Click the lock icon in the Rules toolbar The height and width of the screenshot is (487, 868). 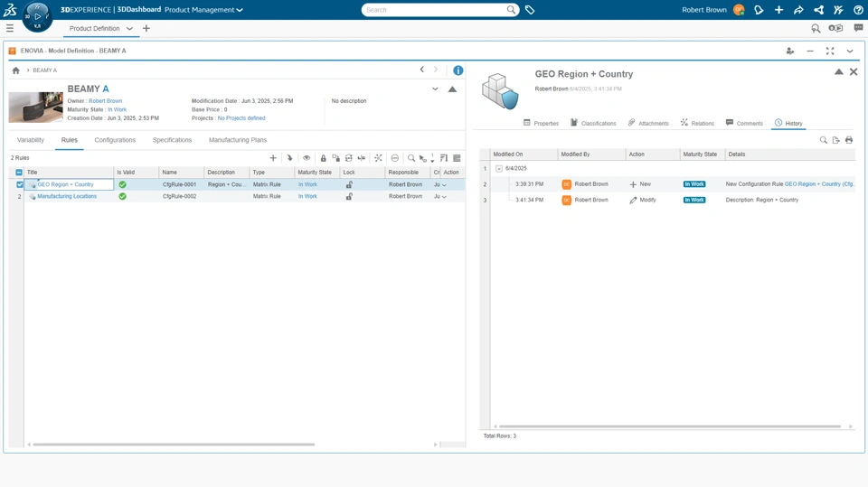pos(324,158)
